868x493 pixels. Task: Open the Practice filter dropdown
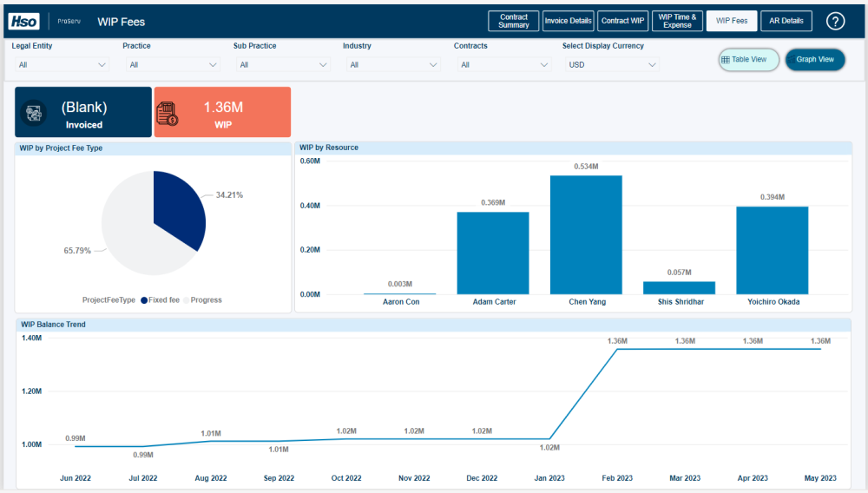172,65
